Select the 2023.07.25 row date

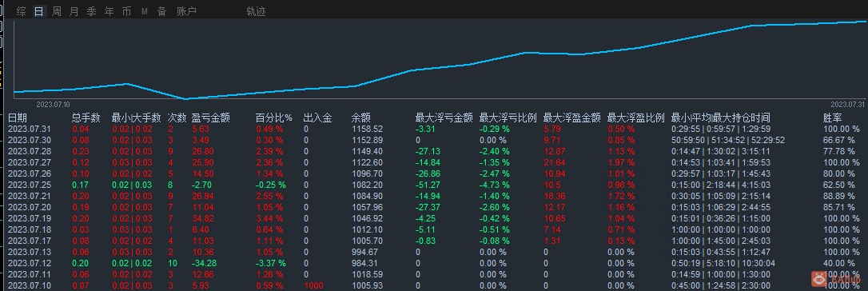30,185
